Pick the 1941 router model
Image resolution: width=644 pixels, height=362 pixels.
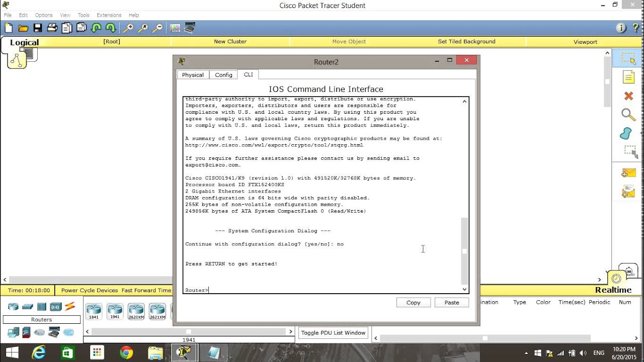coord(115,312)
